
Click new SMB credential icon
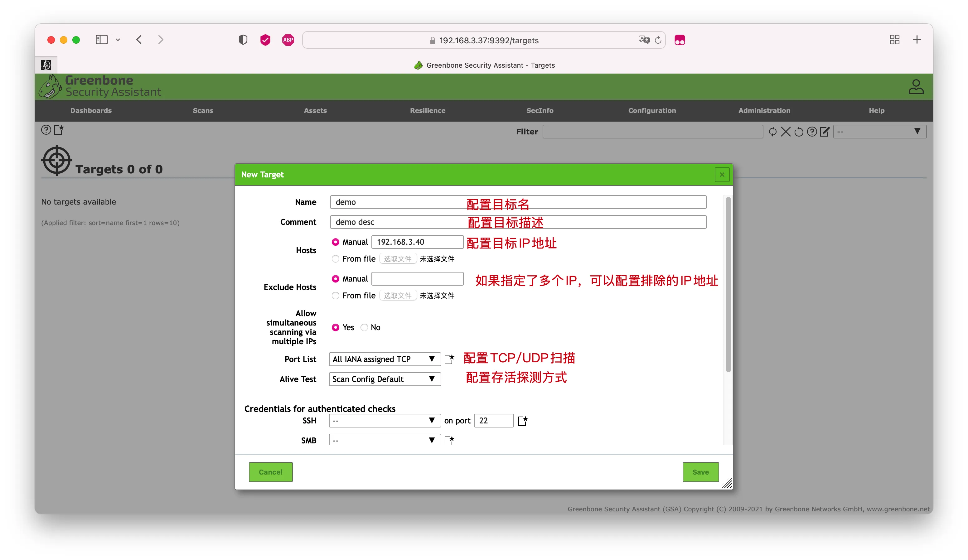449,440
